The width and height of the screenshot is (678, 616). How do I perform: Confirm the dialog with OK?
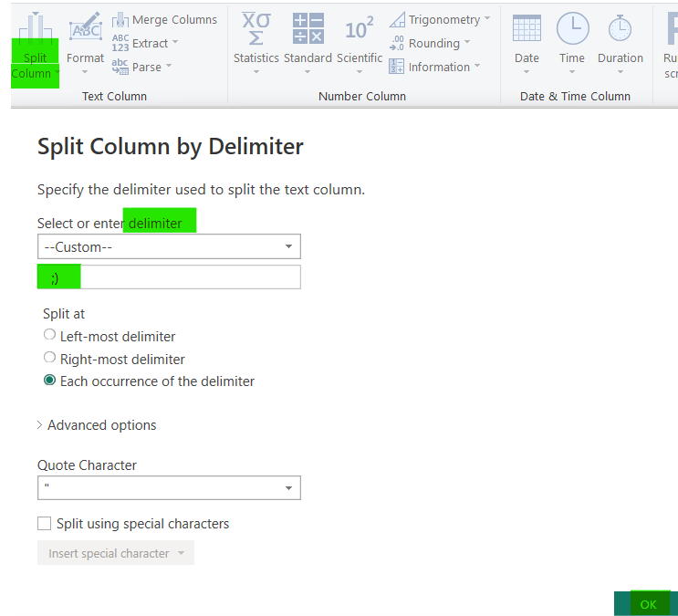click(x=648, y=604)
